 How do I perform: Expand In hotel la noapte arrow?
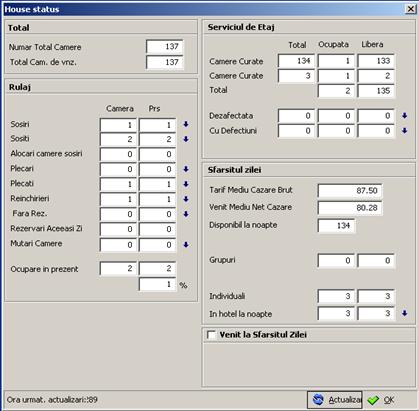pyautogui.click(x=405, y=313)
